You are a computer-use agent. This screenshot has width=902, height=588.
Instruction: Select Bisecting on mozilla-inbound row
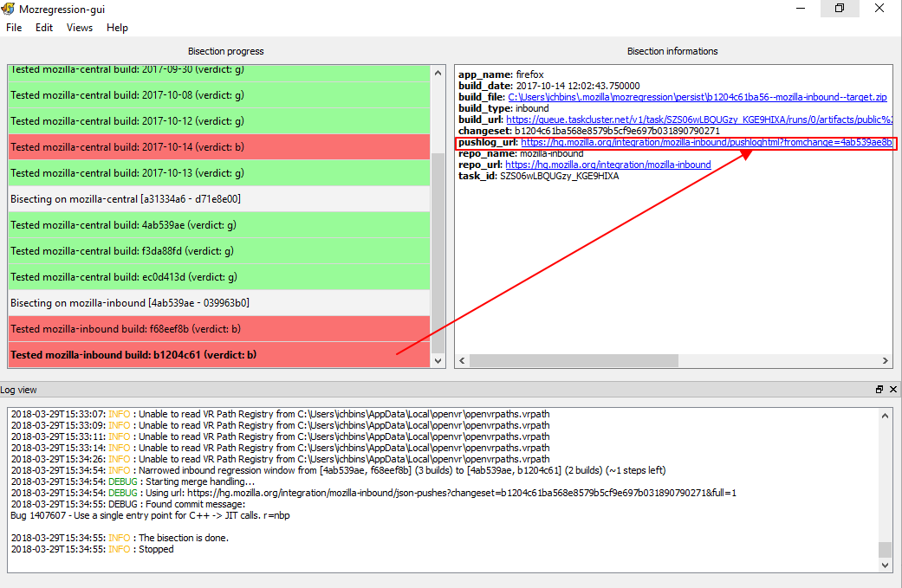click(x=219, y=303)
